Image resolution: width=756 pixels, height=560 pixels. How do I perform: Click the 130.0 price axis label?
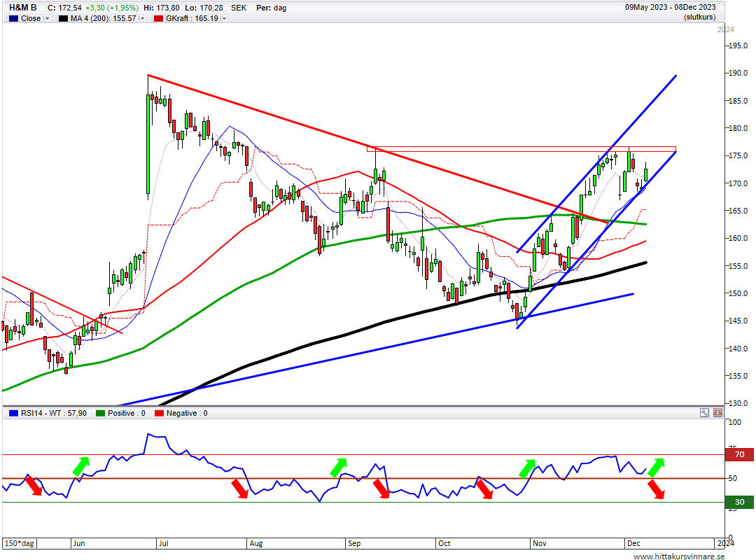738,404
